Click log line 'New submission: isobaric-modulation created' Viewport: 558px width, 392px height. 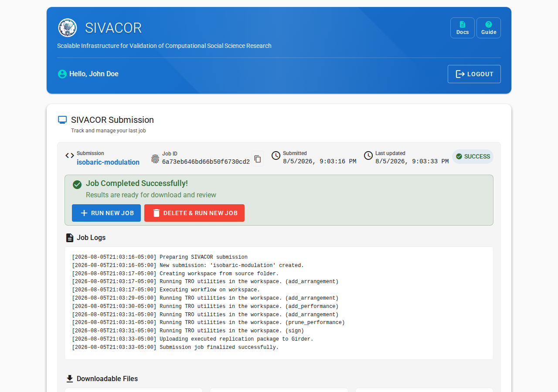point(188,265)
